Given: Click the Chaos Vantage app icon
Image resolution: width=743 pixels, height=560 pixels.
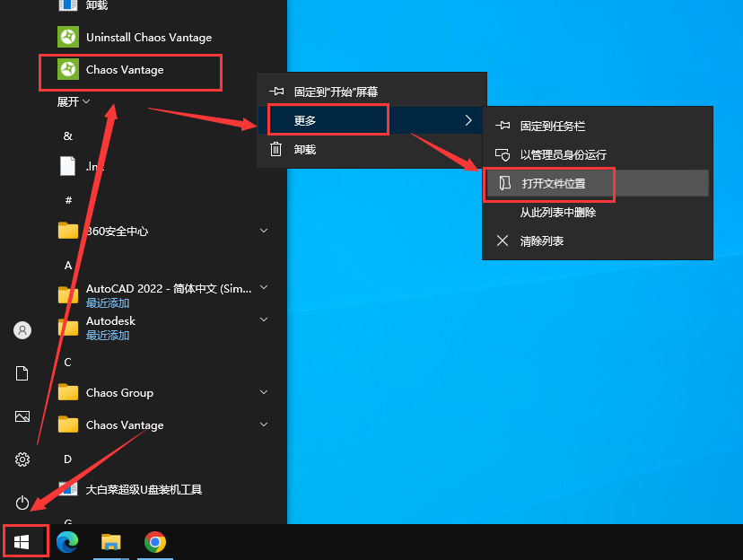Looking at the screenshot, I should (x=68, y=70).
